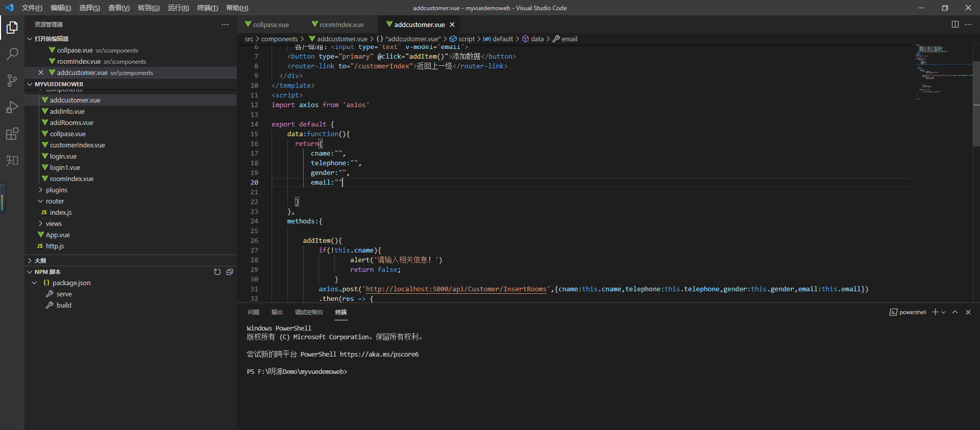Expand the 大纲 outline section
980x430 pixels.
pos(30,261)
